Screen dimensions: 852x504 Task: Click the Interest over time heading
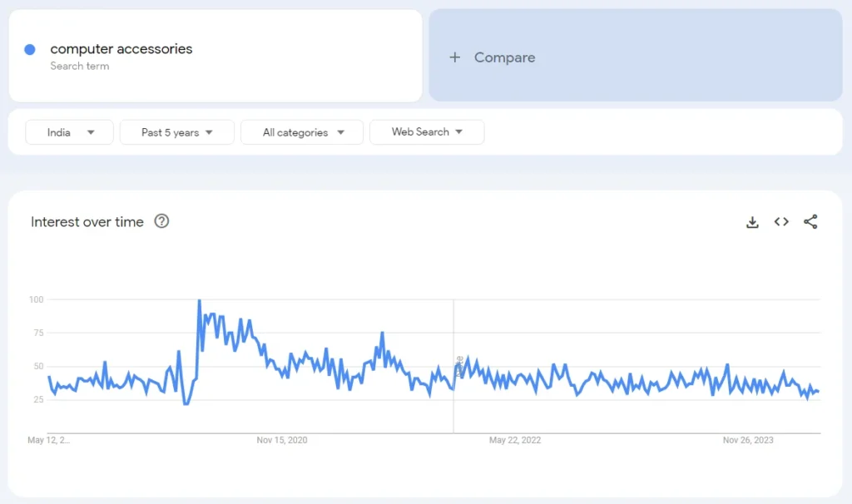(87, 222)
